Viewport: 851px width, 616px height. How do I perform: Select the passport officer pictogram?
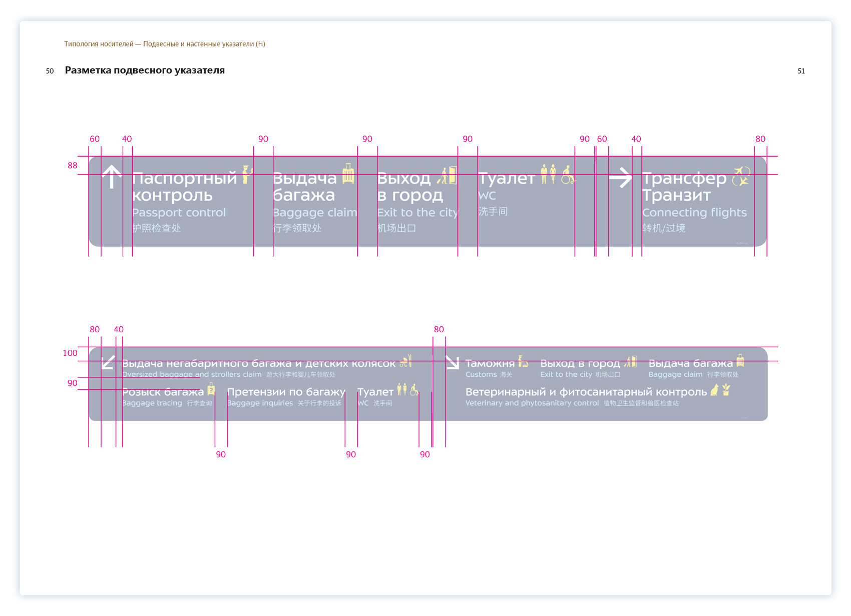pyautogui.click(x=246, y=175)
